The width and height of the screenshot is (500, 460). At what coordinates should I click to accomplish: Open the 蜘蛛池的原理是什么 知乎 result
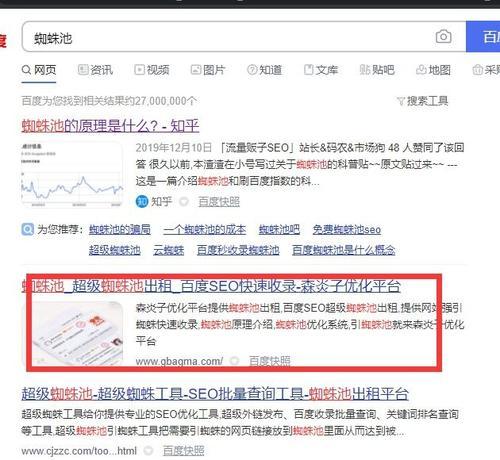pyautogui.click(x=110, y=126)
